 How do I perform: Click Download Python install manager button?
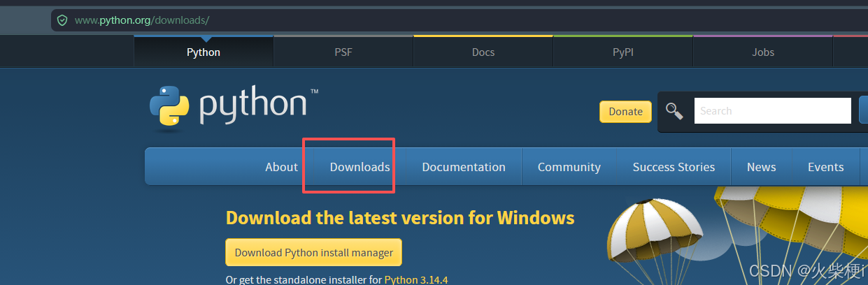(314, 252)
